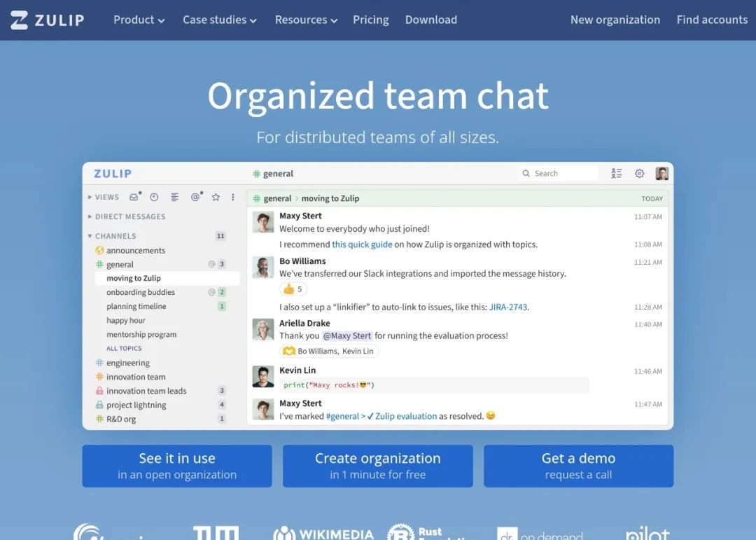Open the views more-options dots icon
The height and width of the screenshot is (540, 756).
233,197
